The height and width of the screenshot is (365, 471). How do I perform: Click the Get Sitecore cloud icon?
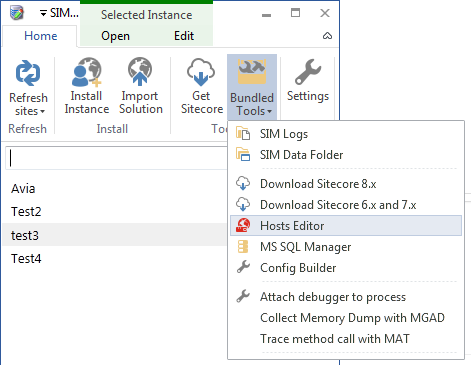(x=201, y=72)
